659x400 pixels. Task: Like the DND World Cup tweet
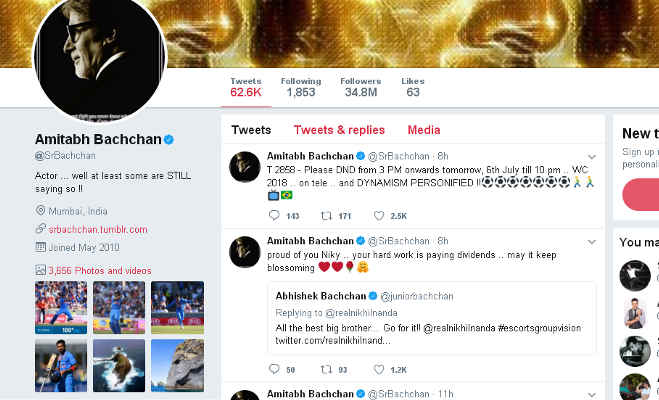(x=379, y=216)
